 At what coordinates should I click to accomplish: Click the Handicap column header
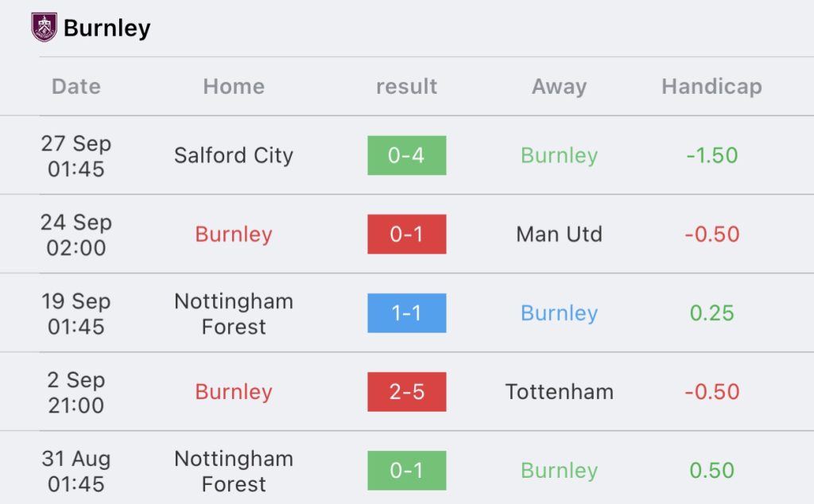[711, 87]
